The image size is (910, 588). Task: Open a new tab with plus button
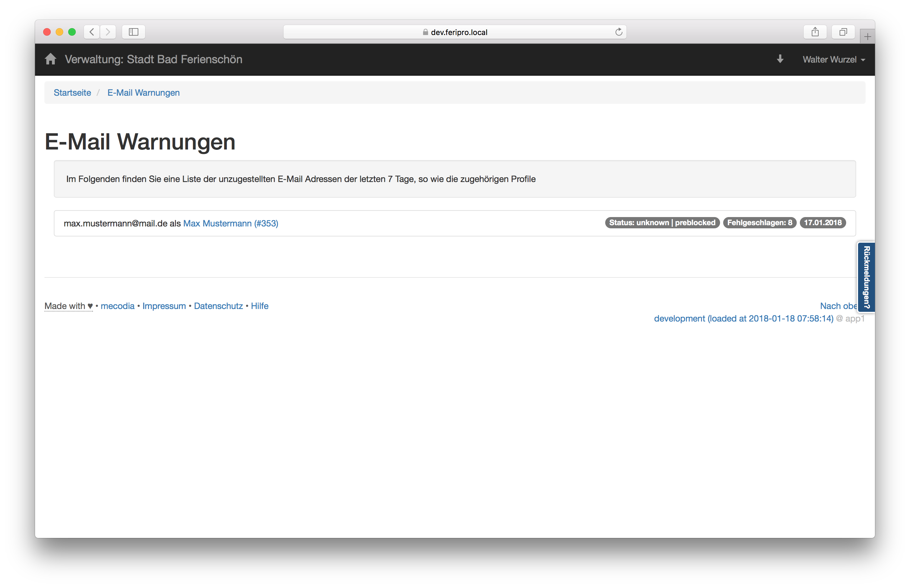[x=867, y=37]
